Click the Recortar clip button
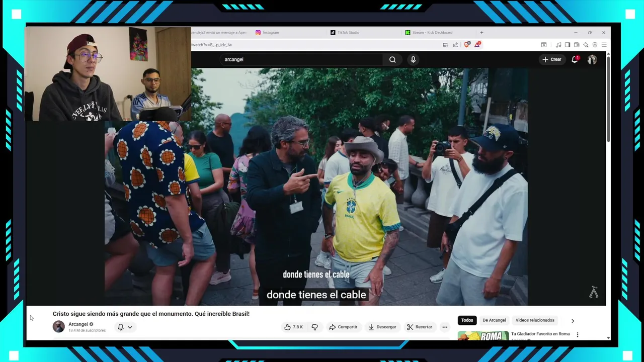Screen dimensions: 644x362 click(x=420, y=327)
